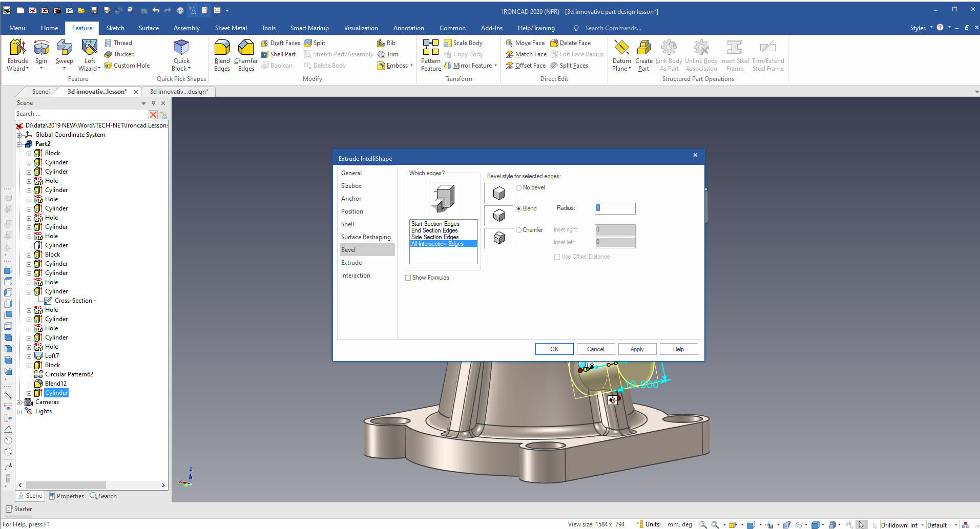Clear scene search with red X
The width and height of the screenshot is (980, 529).
click(x=153, y=115)
